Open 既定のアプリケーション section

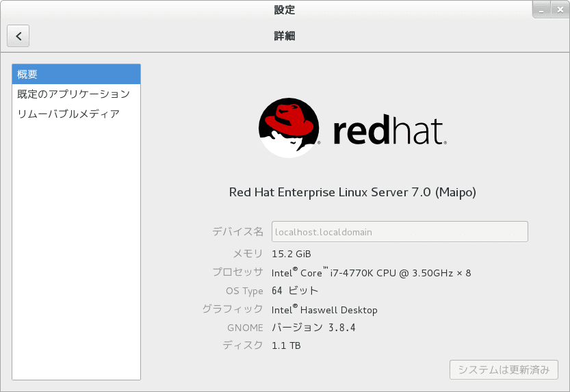coord(77,94)
